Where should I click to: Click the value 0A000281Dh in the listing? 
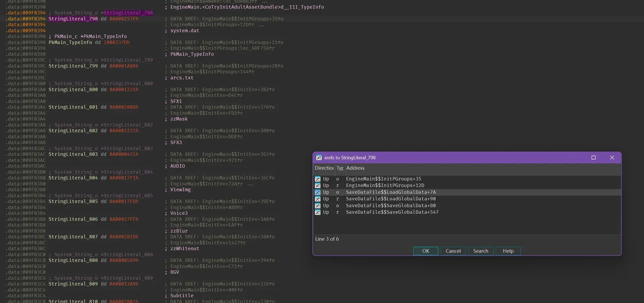click(x=124, y=237)
